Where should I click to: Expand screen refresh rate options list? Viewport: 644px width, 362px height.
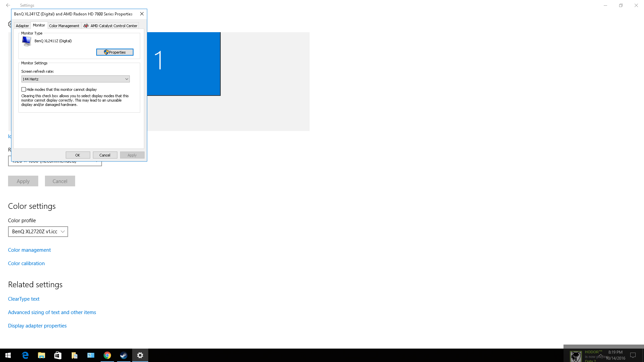coord(126,79)
